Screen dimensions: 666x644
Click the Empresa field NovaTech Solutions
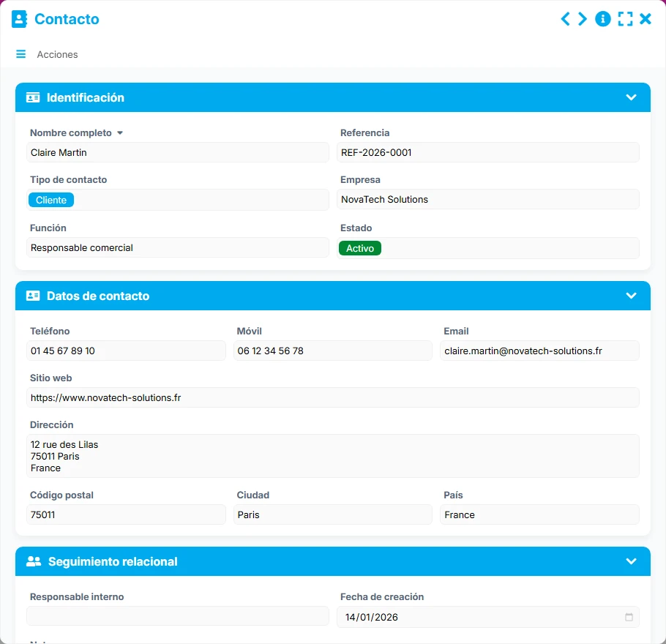(x=488, y=199)
